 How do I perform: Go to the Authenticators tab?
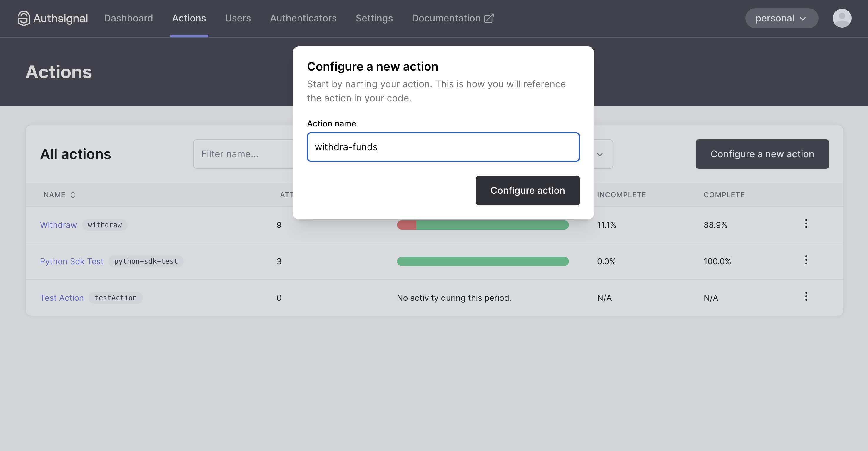pos(303,18)
